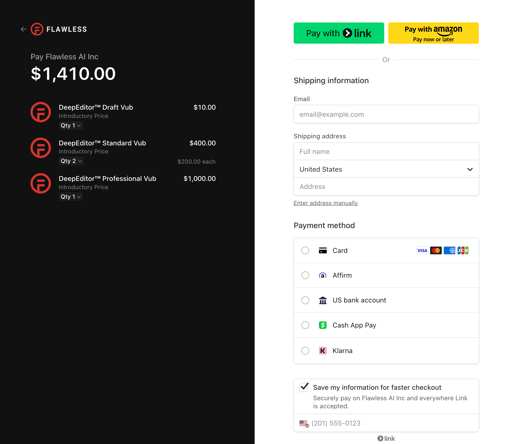The height and width of the screenshot is (444, 519).
Task: Click the $400.00 price
Action: coord(203,143)
